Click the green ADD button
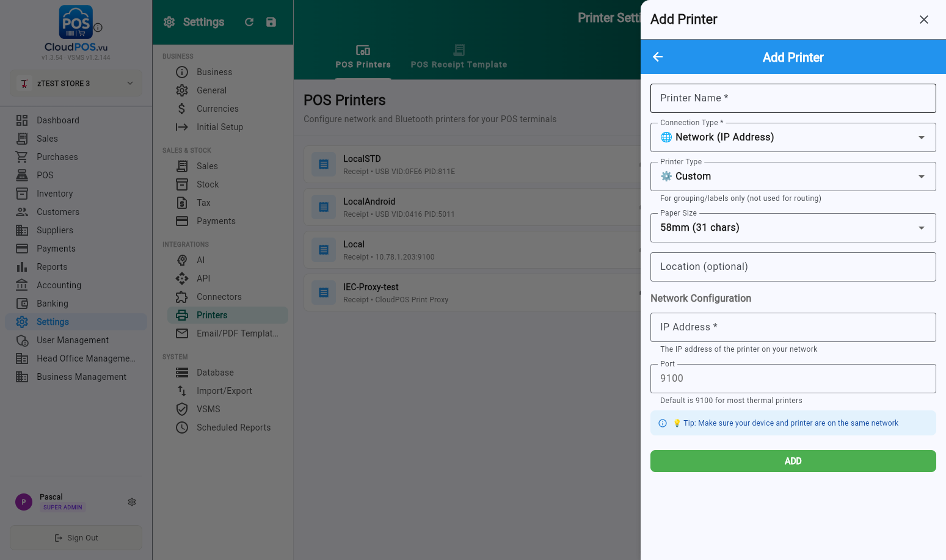Viewport: 946px width, 560px height. 793,461
